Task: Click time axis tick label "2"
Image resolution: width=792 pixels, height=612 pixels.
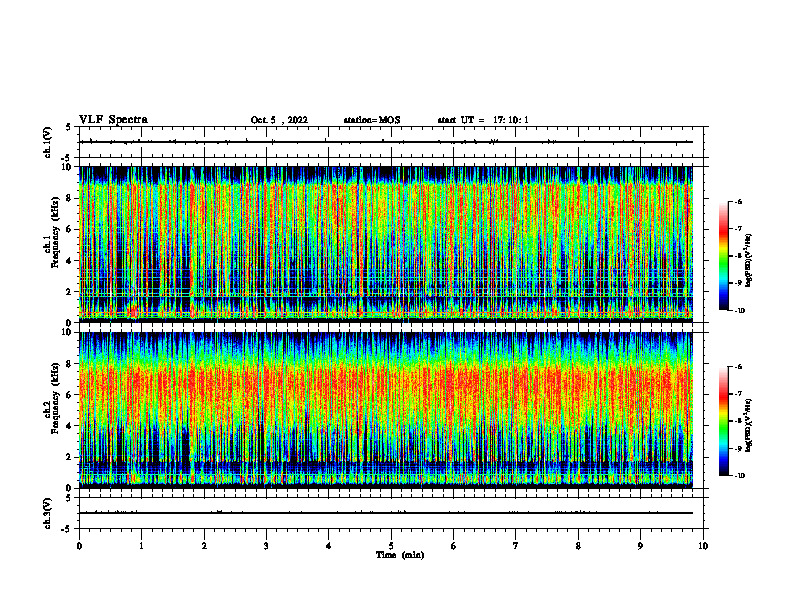Action: point(204,546)
